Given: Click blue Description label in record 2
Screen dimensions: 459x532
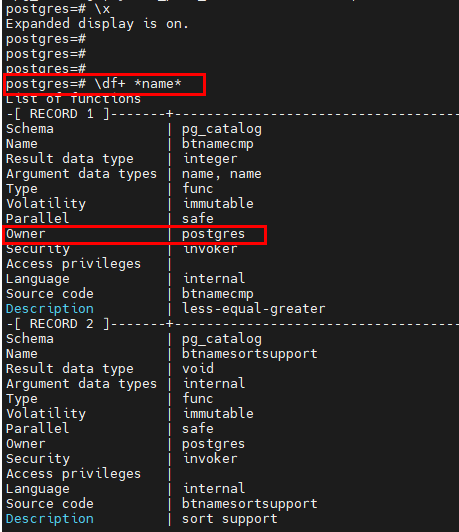Looking at the screenshot, I should [50, 519].
